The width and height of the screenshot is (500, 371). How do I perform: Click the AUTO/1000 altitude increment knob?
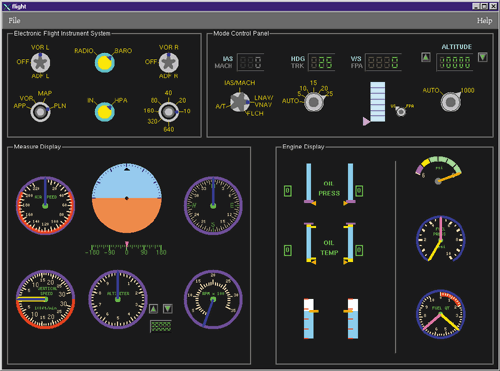[451, 102]
